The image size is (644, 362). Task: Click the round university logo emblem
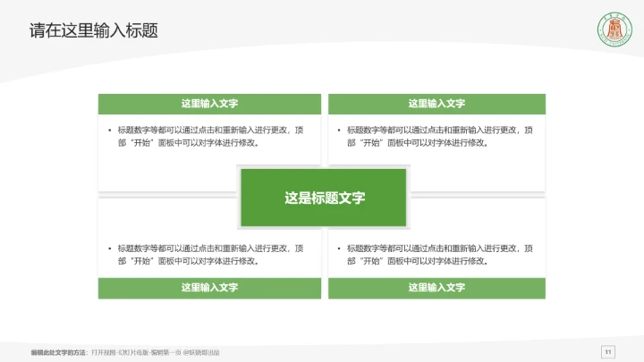point(614,29)
